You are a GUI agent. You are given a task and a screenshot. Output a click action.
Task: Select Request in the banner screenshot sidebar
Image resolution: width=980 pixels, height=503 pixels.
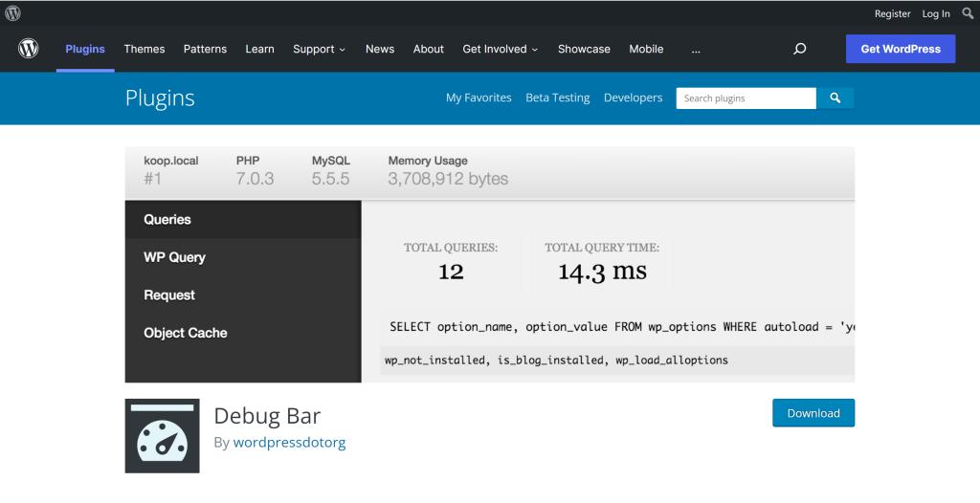pyautogui.click(x=243, y=295)
